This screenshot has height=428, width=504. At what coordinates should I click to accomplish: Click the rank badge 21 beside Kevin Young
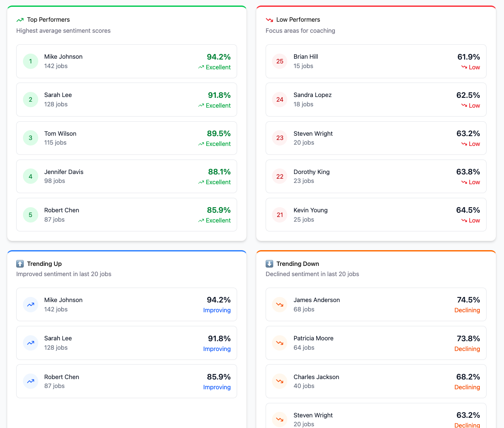[280, 215]
